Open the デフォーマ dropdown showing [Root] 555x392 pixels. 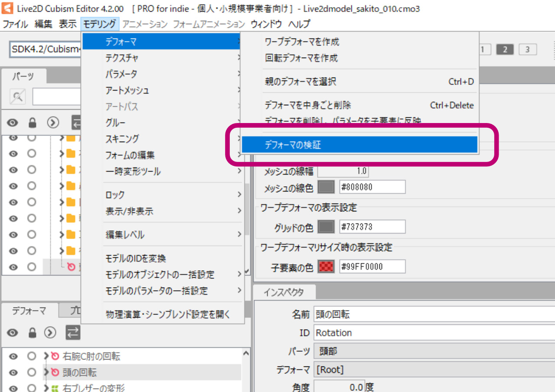[434, 369]
